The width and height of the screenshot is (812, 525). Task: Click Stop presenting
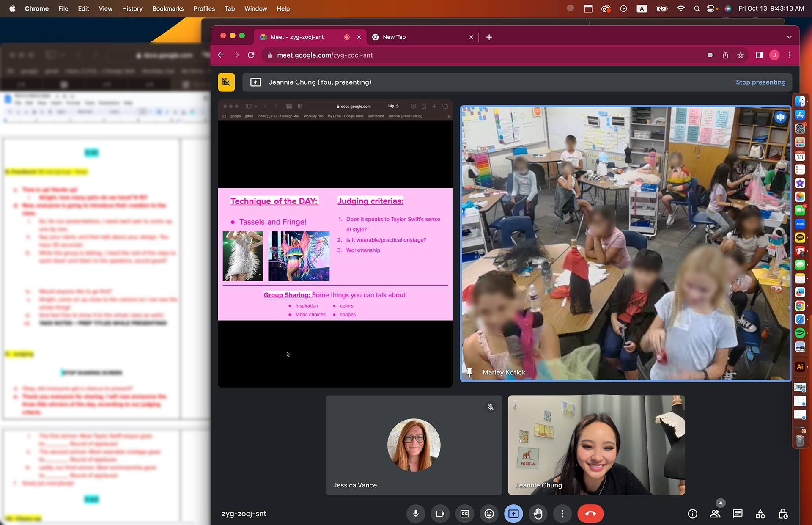click(x=760, y=82)
